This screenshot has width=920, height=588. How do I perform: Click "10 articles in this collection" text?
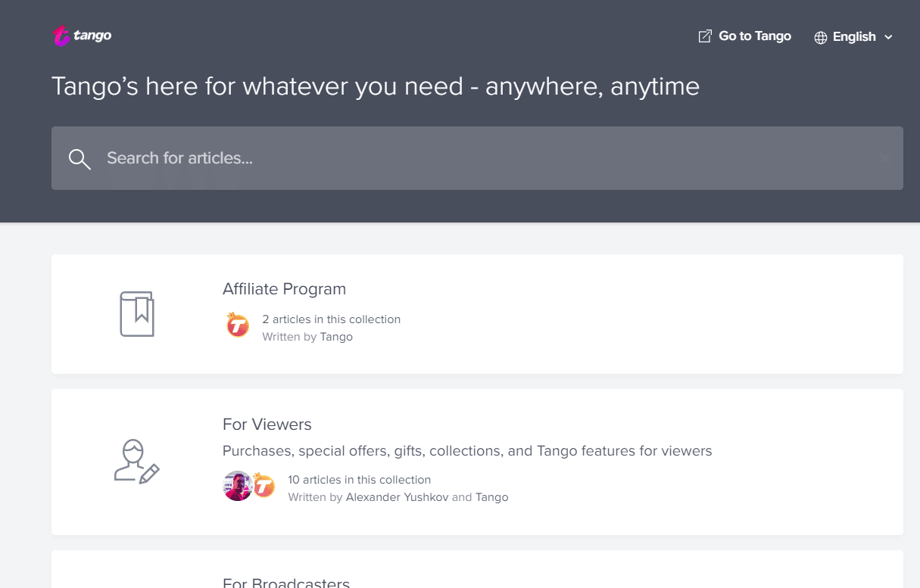359,480
